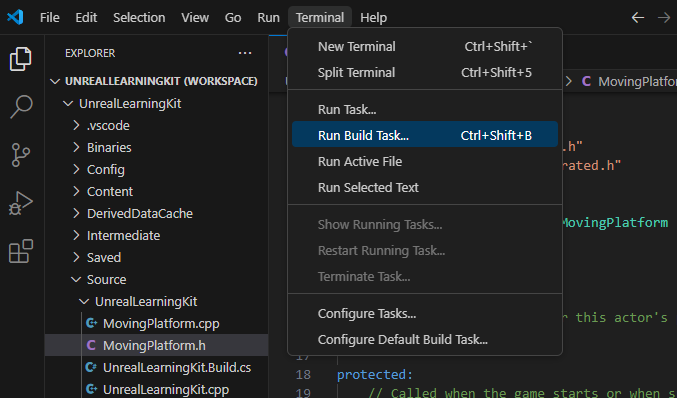Select Run Selected Text menu entry

(x=425, y=187)
